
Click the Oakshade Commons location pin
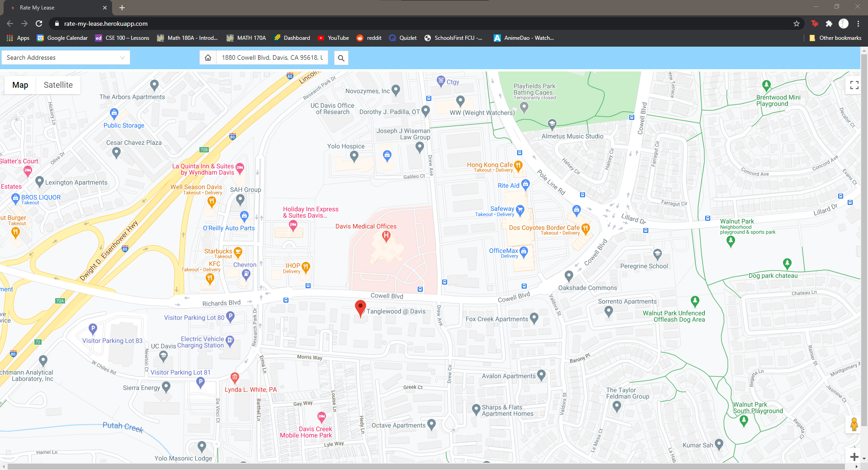(x=569, y=275)
